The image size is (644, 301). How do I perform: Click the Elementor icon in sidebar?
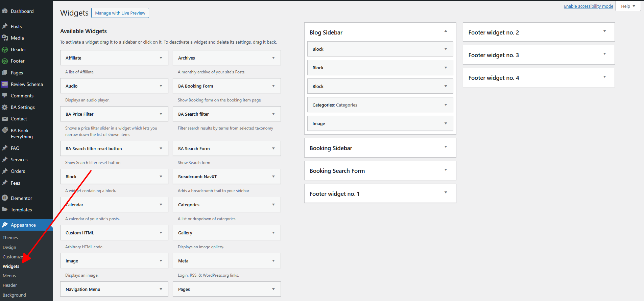(x=5, y=198)
